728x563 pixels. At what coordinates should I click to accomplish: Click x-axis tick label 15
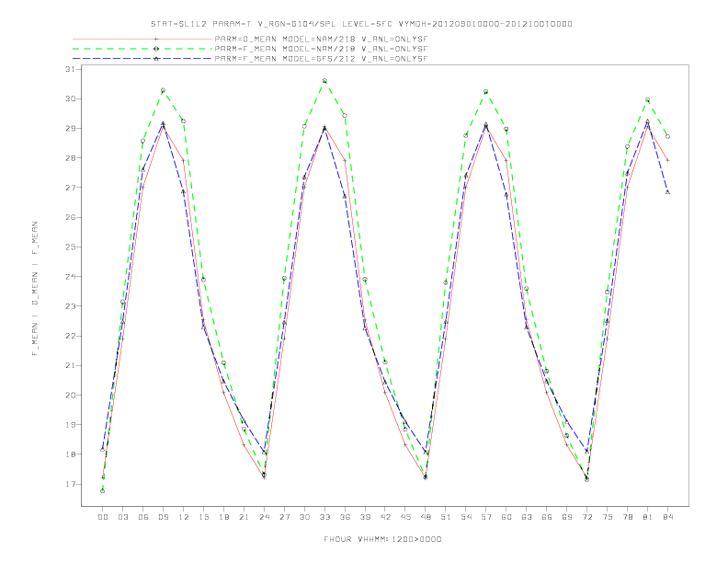click(203, 517)
